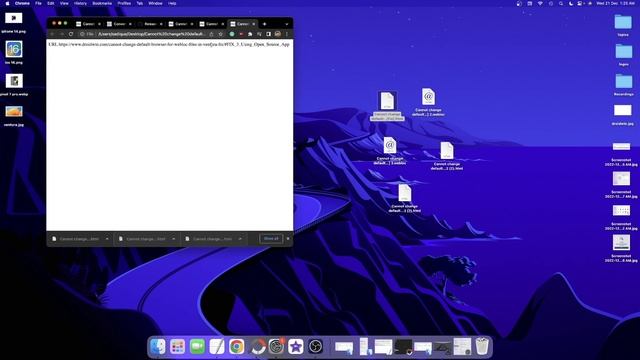Bookmark this page with the star icon
The width and height of the screenshot is (640, 360).
click(220, 34)
